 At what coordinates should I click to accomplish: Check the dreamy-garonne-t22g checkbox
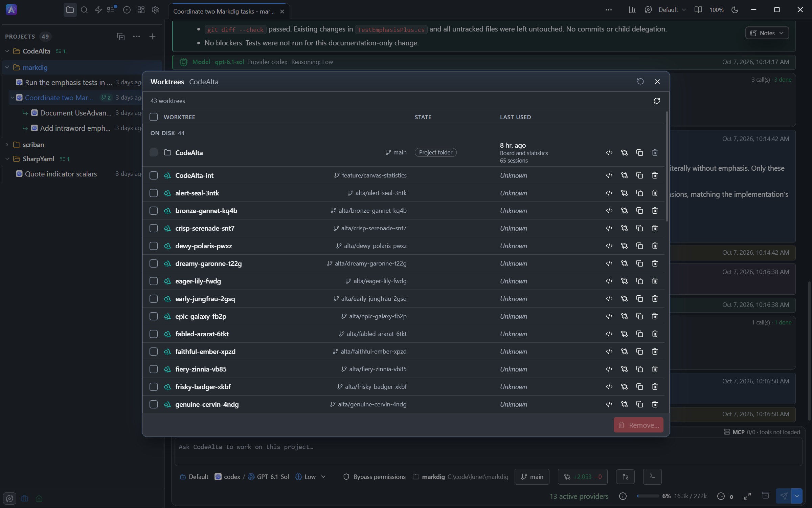154,263
